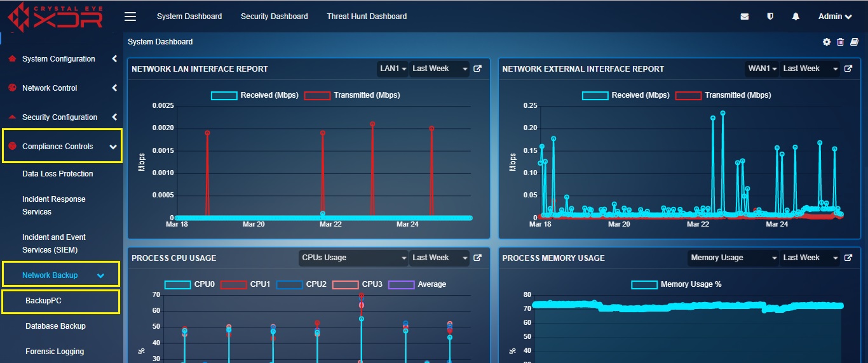Toggle the hamburger sidebar menu
The height and width of the screenshot is (363, 868).
(x=130, y=16)
